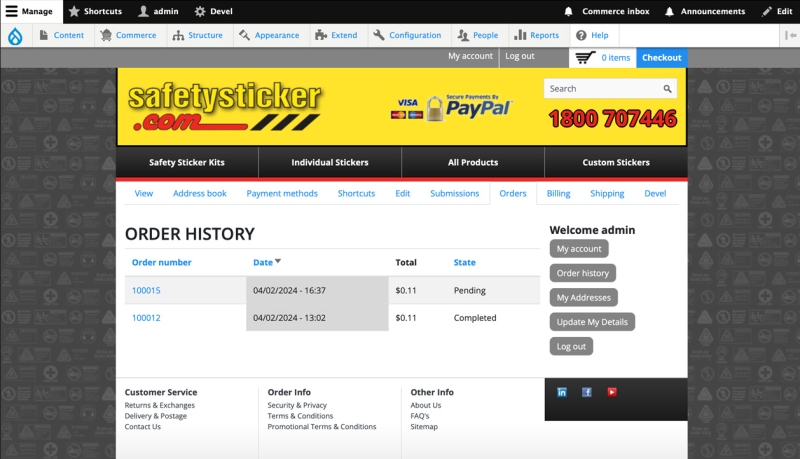
Task: Open the Structure admin menu
Action: pos(198,35)
